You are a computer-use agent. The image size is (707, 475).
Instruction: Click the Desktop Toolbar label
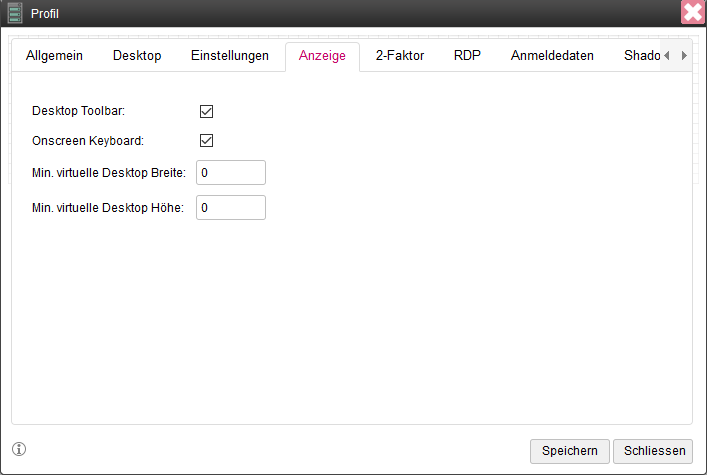click(78, 111)
